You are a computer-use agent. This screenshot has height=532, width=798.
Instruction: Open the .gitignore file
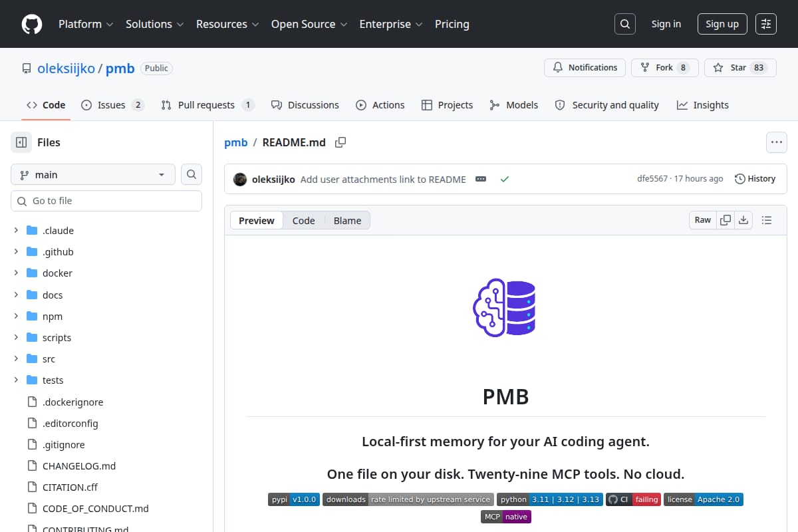click(63, 444)
